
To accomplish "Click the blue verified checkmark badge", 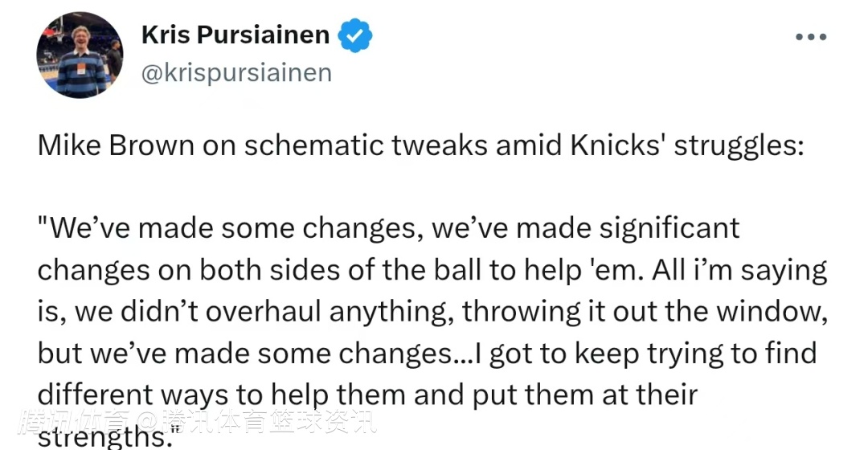I will tap(354, 36).
